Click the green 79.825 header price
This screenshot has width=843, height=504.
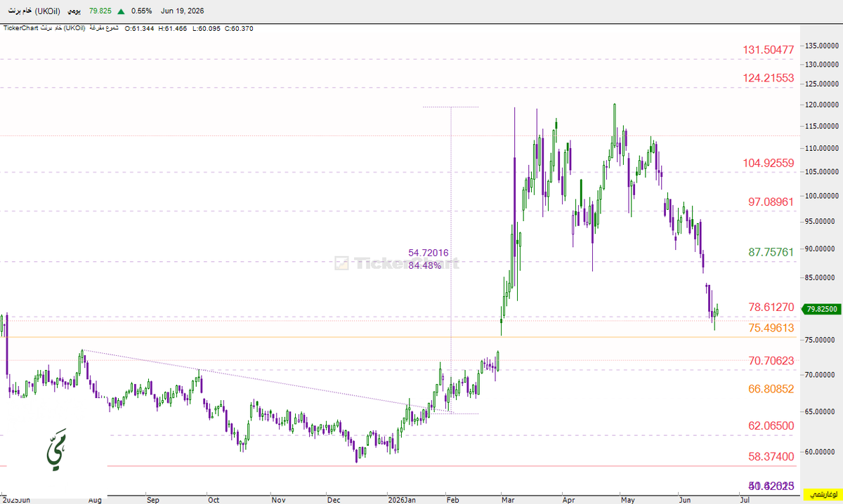click(101, 11)
